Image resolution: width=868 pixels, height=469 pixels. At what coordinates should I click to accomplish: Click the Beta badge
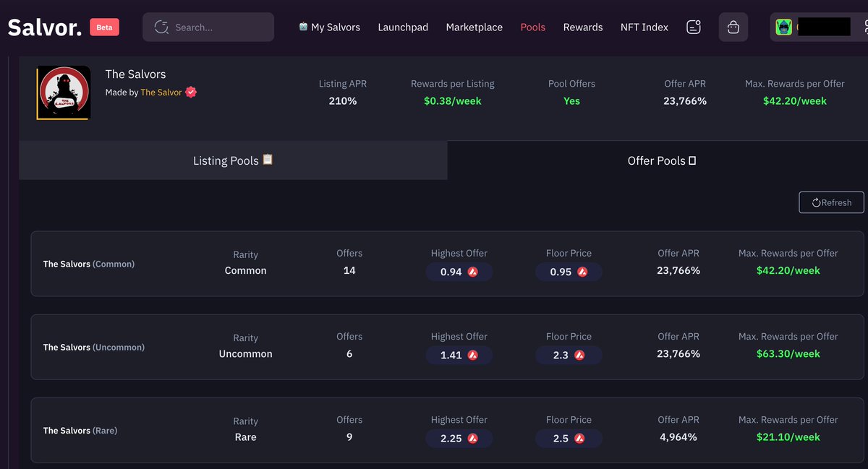[x=104, y=27]
